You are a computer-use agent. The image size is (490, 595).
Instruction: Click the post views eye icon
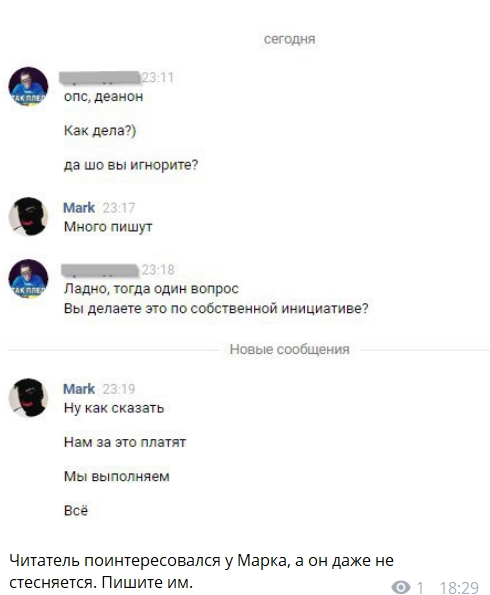point(401,587)
